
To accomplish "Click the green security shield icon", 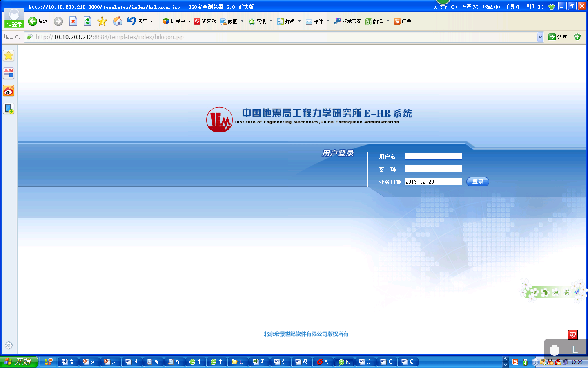I will click(x=577, y=37).
